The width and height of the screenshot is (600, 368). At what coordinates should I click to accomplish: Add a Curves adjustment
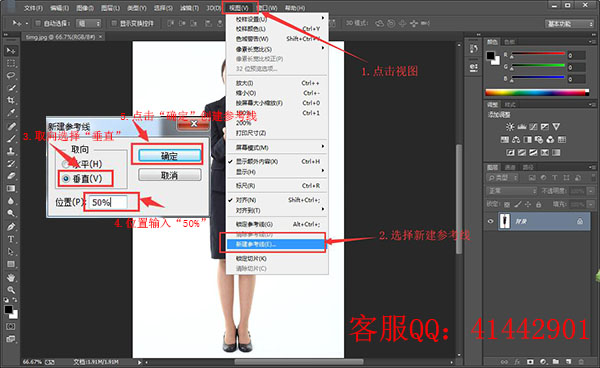coord(533,127)
